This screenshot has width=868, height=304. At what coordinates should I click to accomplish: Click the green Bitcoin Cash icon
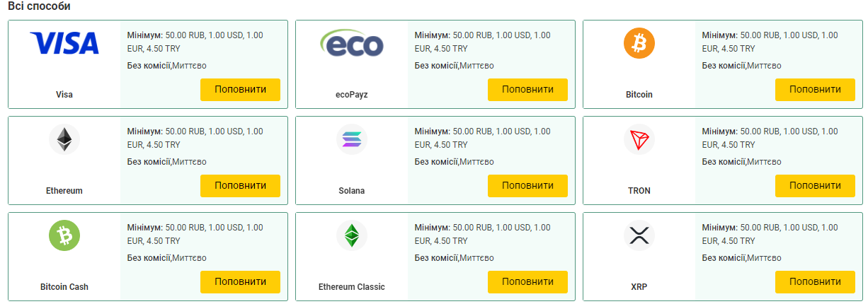coord(64,235)
